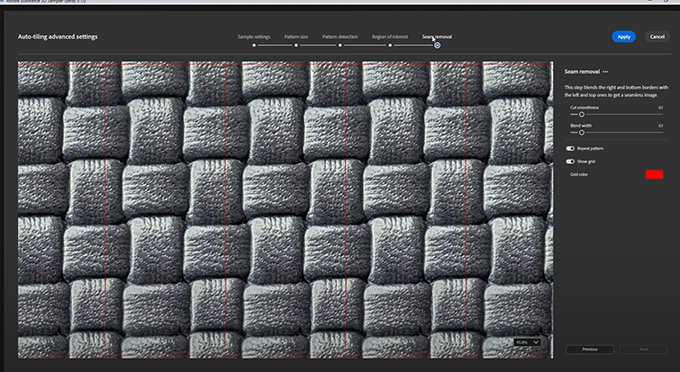Open the Seam removal more options ellipsis

tap(605, 72)
